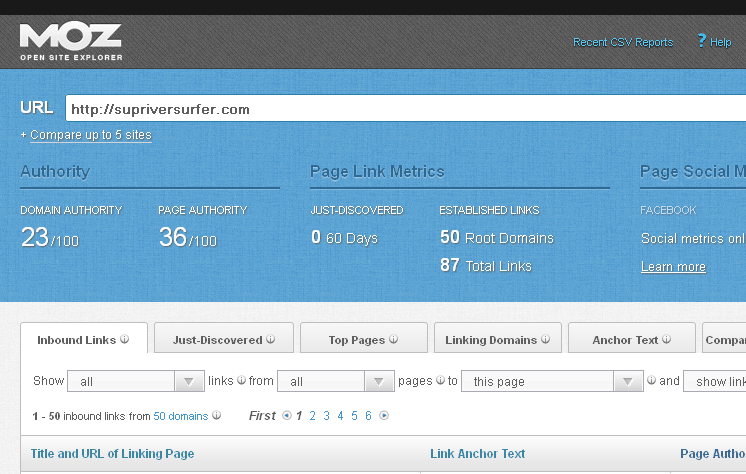Switch to the Just-Discovered tab

[x=224, y=338]
